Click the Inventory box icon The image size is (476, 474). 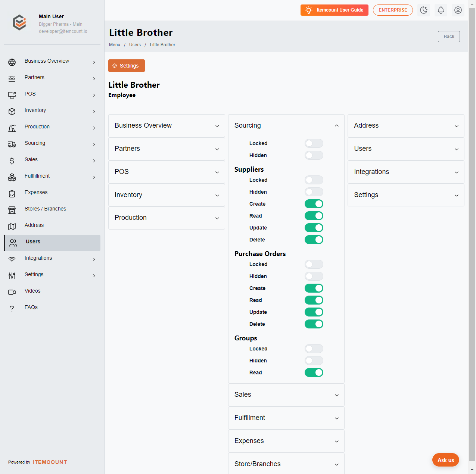[12, 112]
